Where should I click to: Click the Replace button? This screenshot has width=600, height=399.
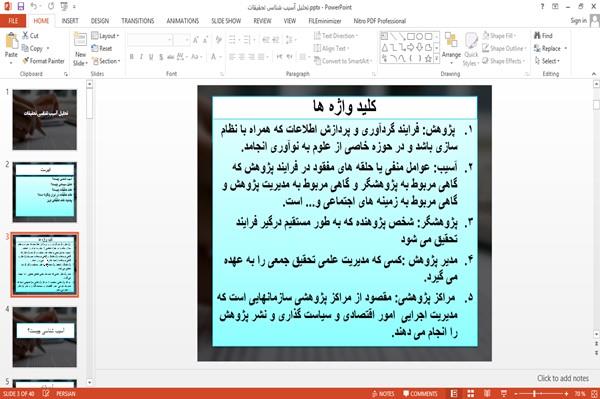551,48
